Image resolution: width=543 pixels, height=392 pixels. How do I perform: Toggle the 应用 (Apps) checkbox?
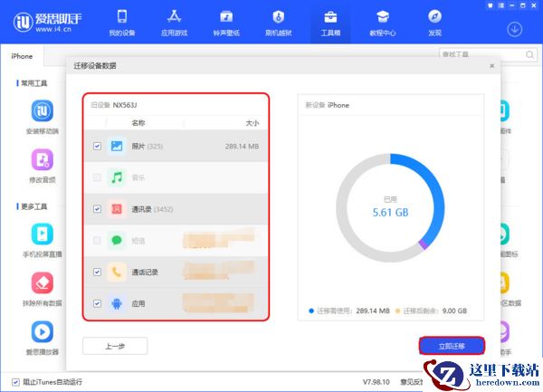[98, 303]
